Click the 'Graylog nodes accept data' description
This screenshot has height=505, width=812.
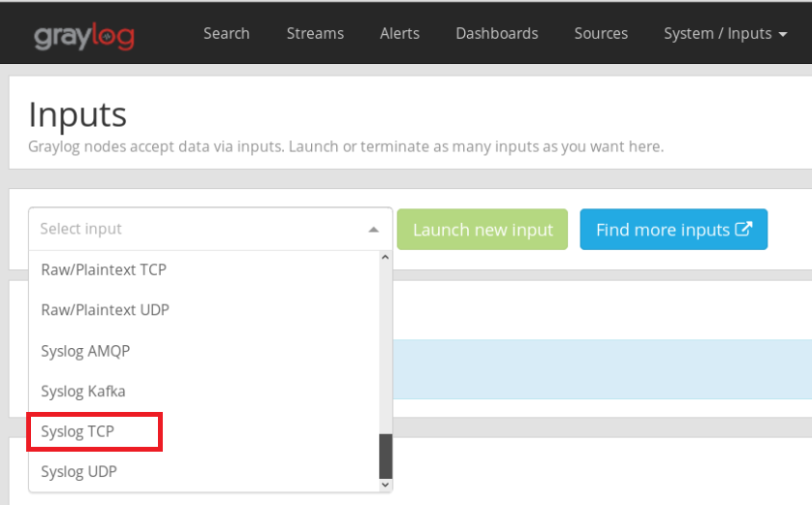coord(345,146)
